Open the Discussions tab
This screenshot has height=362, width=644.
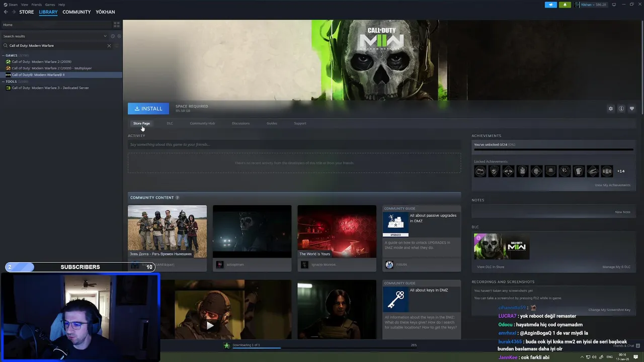tap(240, 123)
